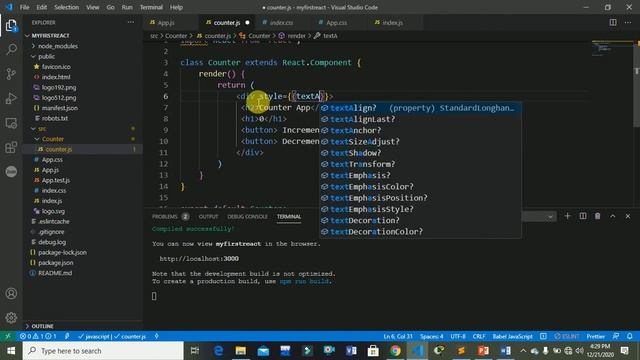Click remote window indicator in status bar

pos(8,336)
